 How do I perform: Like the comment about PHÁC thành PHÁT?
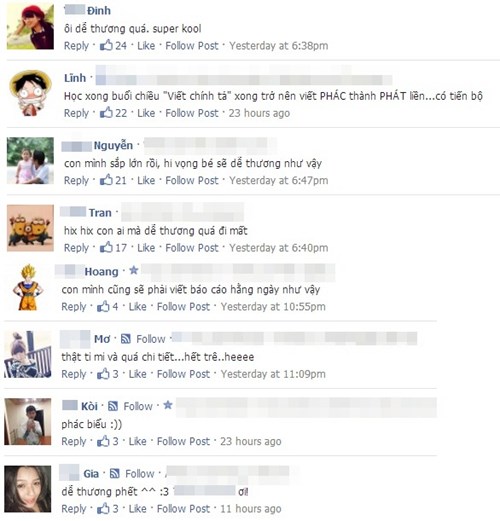[x=146, y=113]
